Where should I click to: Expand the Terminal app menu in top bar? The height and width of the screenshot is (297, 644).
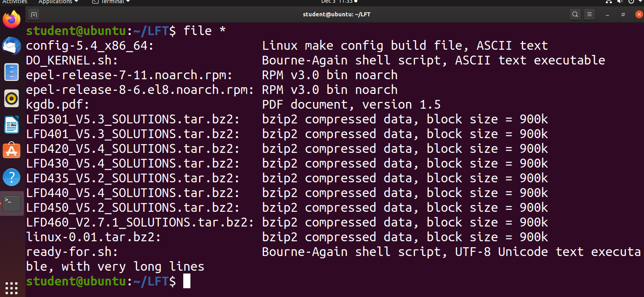point(111,2)
